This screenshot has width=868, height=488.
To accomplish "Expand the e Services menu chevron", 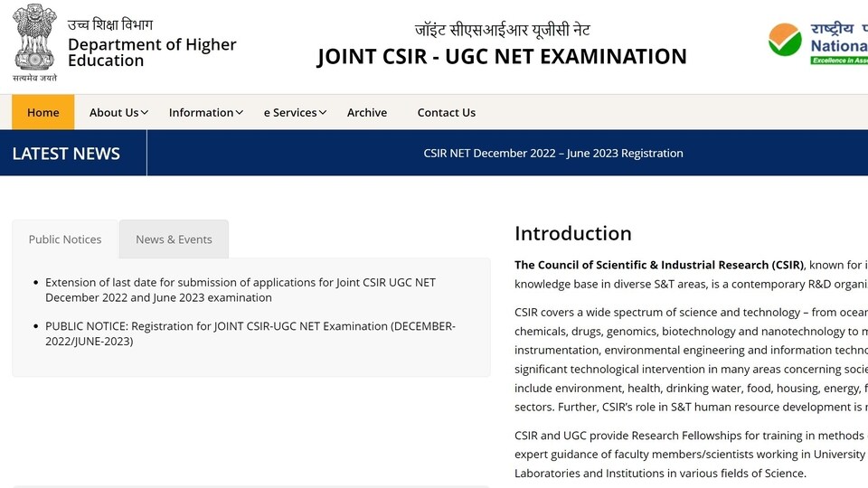I will click(x=323, y=113).
